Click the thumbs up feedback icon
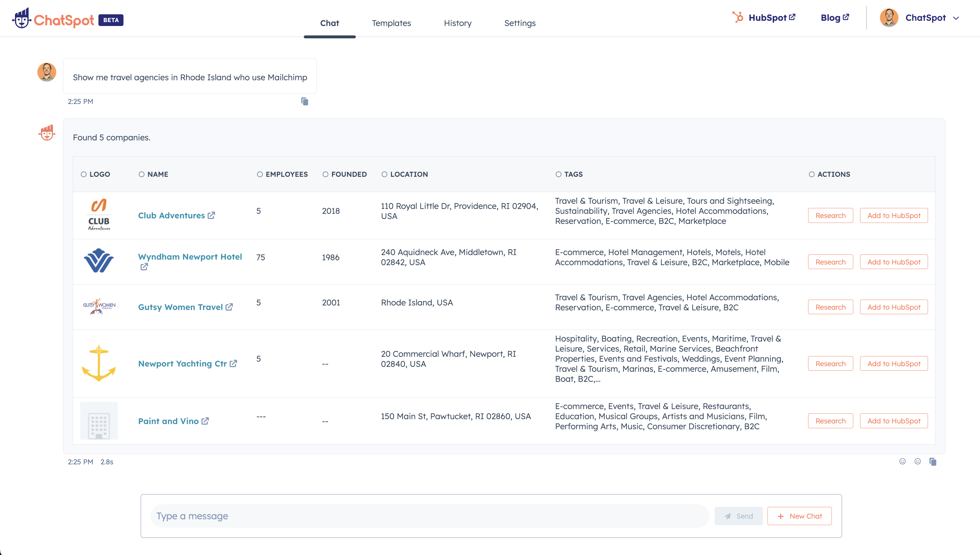This screenshot has width=980, height=555. pyautogui.click(x=902, y=461)
